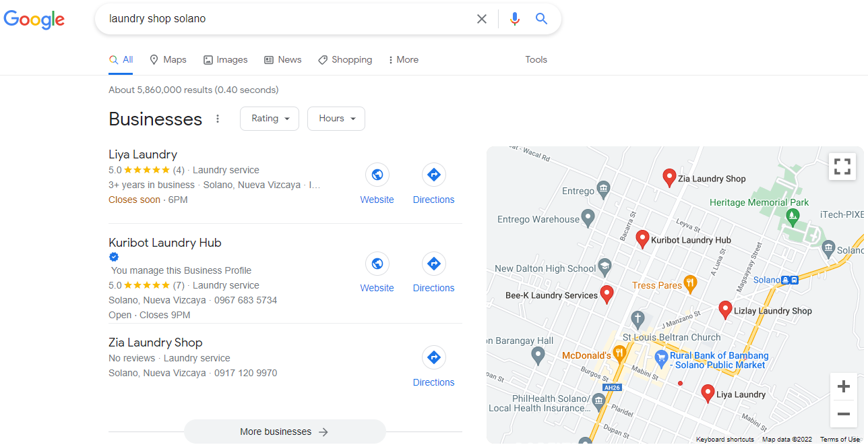868x447 pixels.
Task: Start voice search with microphone icon
Action: pyautogui.click(x=515, y=19)
